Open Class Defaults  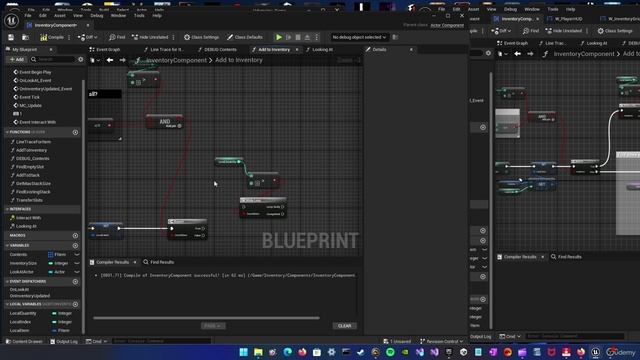245,37
